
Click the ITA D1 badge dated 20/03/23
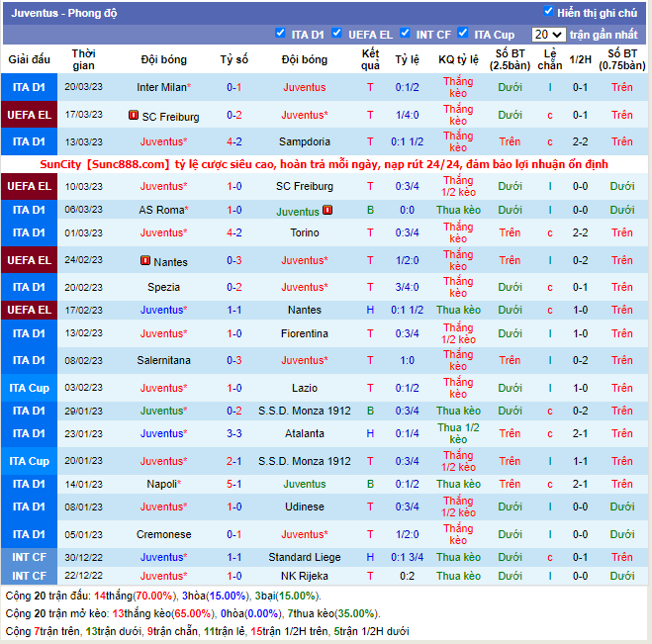tap(29, 87)
